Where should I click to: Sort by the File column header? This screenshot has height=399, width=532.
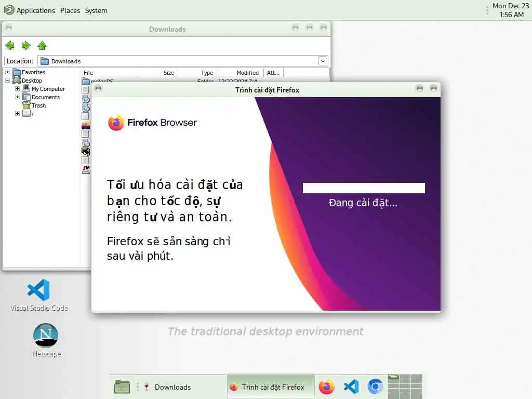(110, 73)
